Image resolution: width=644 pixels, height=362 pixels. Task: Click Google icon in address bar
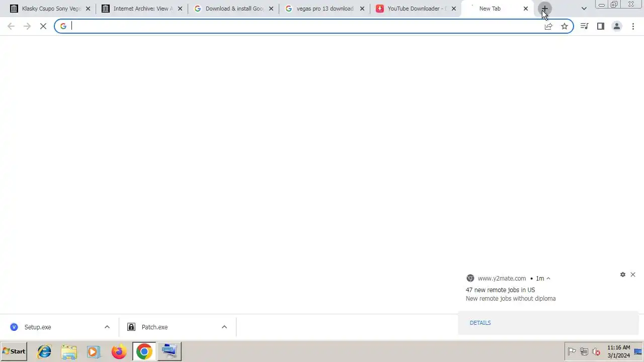tap(63, 26)
